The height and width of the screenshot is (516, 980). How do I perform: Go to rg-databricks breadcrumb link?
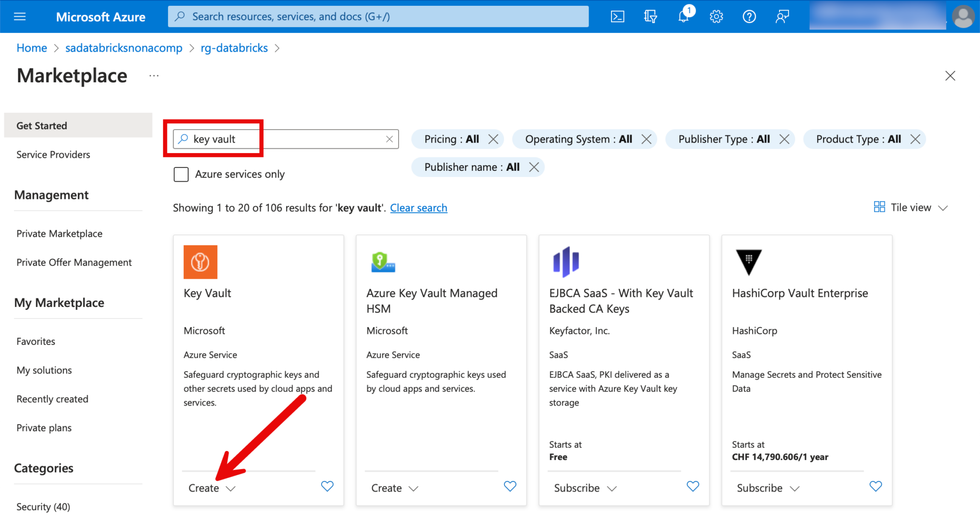click(x=234, y=48)
